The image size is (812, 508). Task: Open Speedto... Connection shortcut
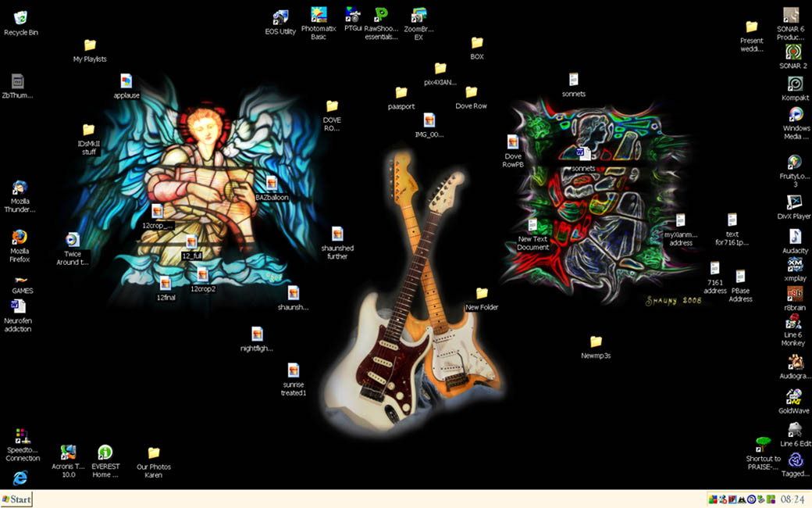point(23,436)
